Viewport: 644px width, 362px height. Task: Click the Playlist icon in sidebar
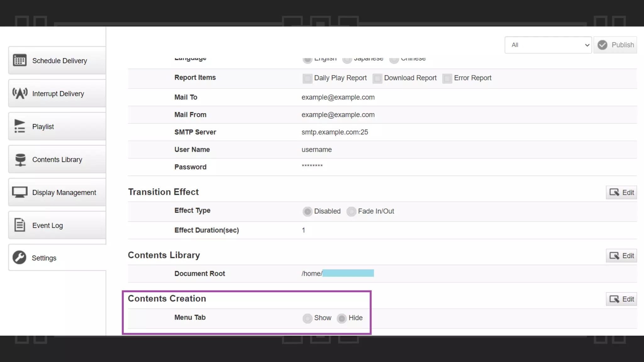pos(19,126)
